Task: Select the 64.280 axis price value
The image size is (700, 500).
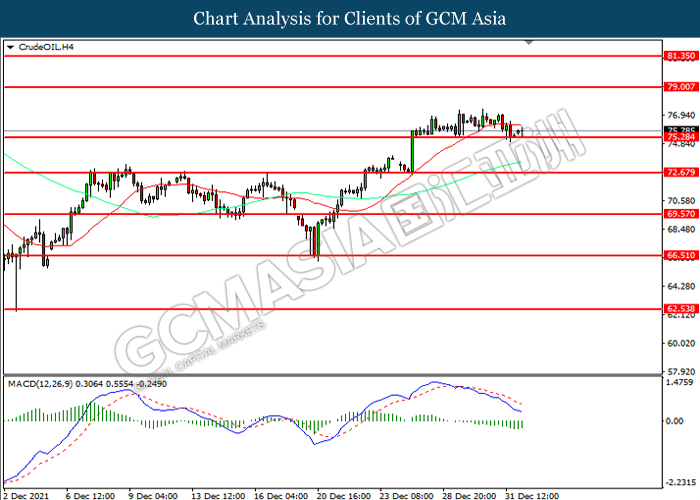Action: tap(681, 286)
